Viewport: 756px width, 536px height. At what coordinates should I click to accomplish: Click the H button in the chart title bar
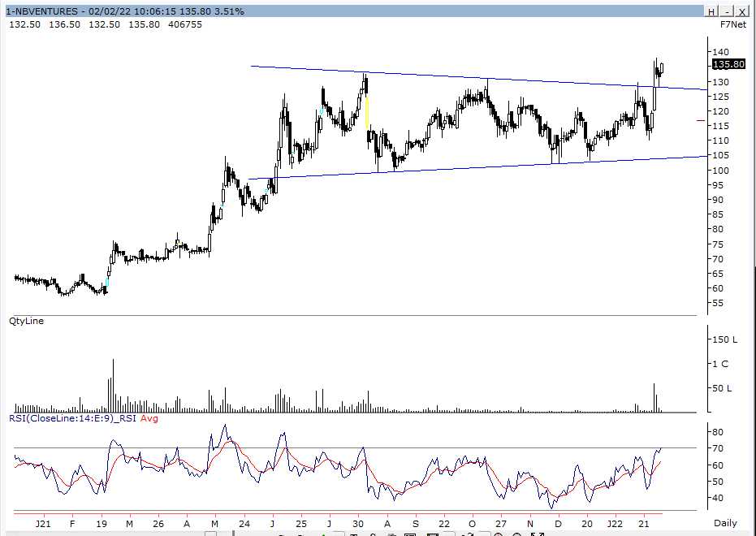pos(711,11)
